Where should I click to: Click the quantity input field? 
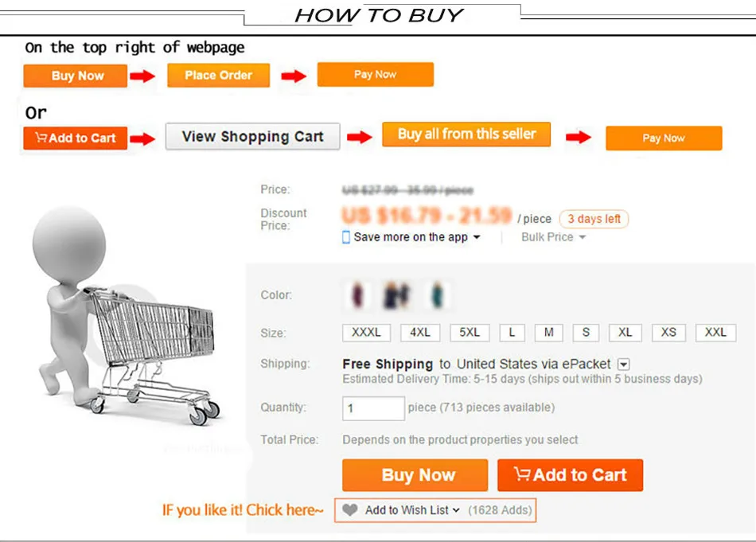coord(374,408)
